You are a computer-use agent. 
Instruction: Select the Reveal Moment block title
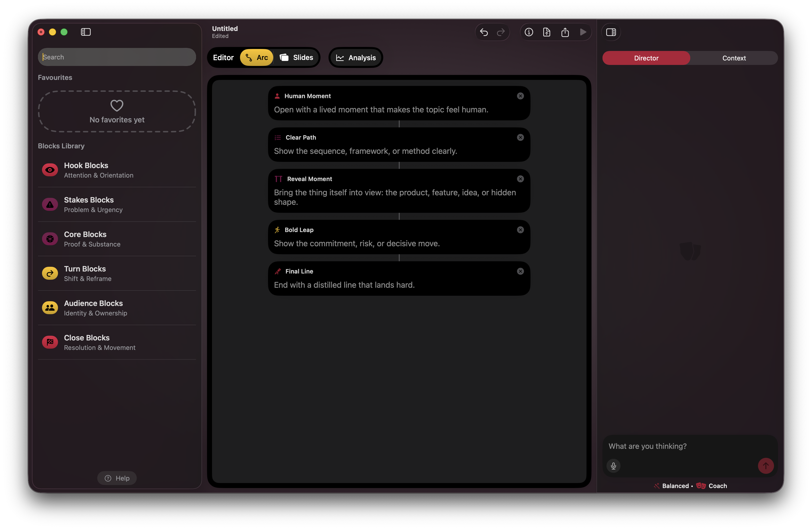[309, 179]
